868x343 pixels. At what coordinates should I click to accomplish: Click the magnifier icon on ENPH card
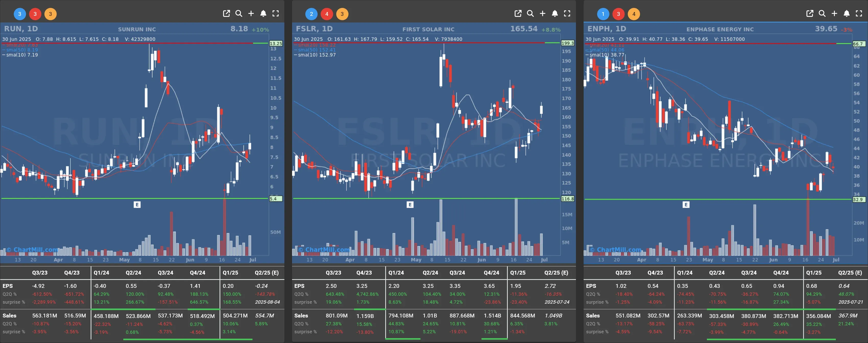pos(822,14)
